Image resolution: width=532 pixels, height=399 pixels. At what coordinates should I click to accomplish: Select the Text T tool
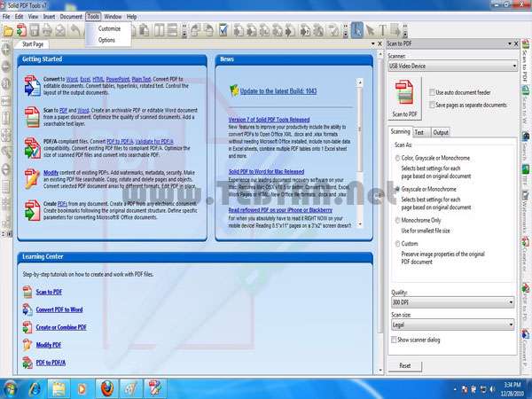pyautogui.click(x=383, y=30)
